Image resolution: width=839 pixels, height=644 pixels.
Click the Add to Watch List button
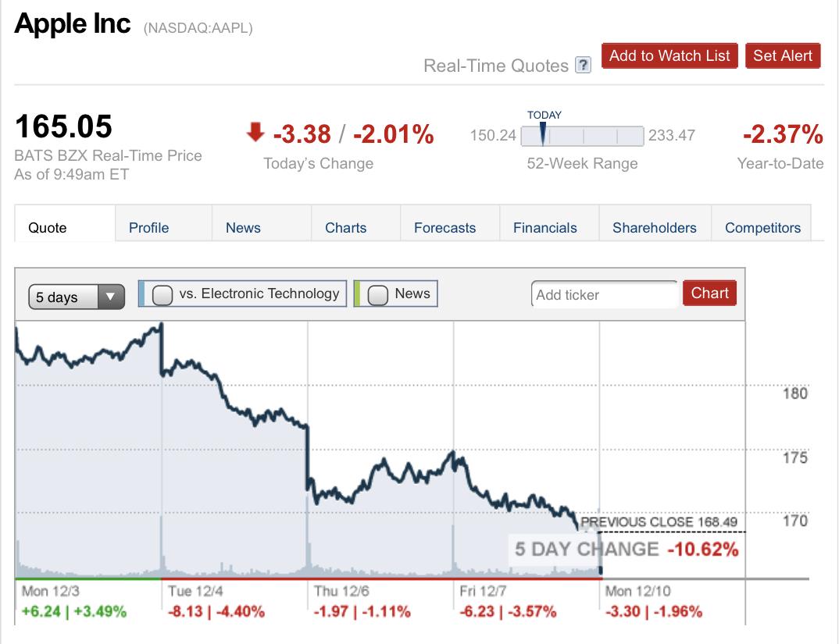pos(669,55)
